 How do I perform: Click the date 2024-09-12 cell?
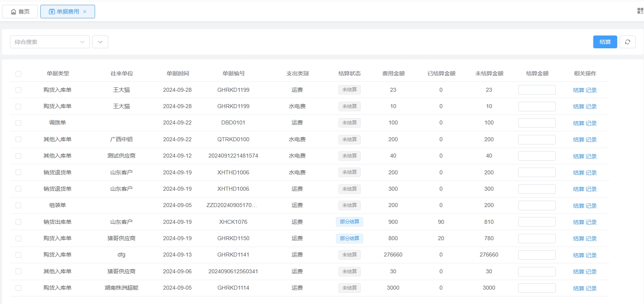177,156
